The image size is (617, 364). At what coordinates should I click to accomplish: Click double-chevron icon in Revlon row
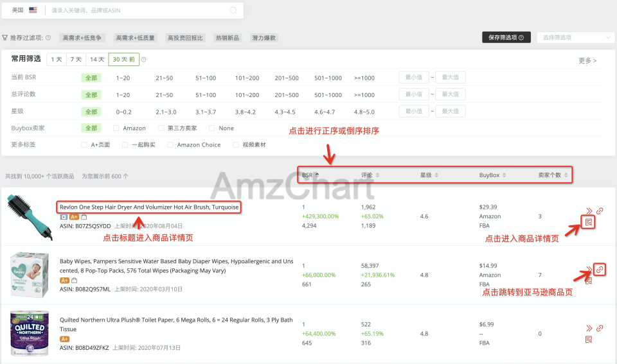pos(589,211)
